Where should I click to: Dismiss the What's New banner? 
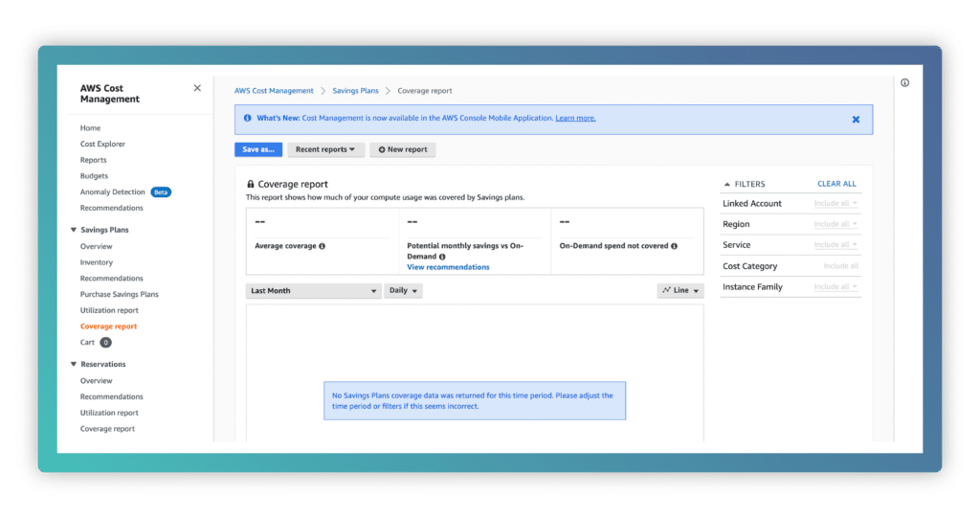point(856,120)
